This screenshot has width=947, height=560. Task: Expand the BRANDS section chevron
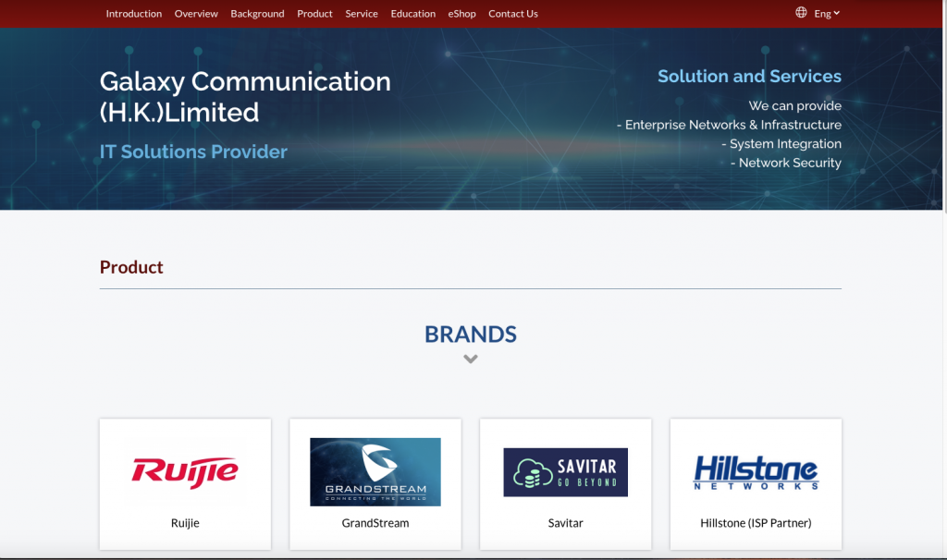click(x=471, y=359)
